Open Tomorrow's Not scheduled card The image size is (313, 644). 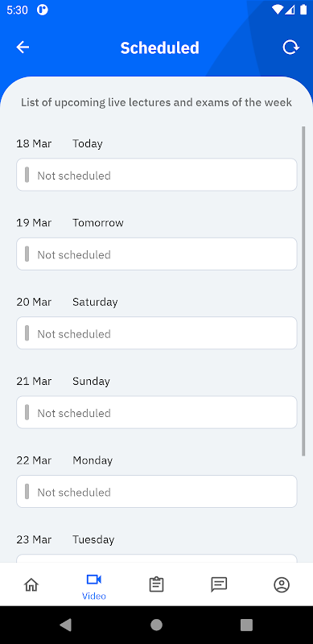click(x=156, y=254)
